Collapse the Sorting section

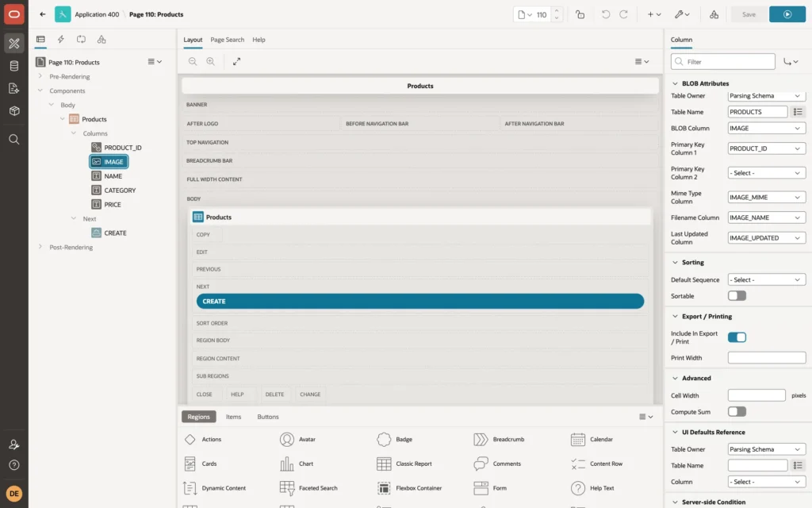click(x=675, y=262)
